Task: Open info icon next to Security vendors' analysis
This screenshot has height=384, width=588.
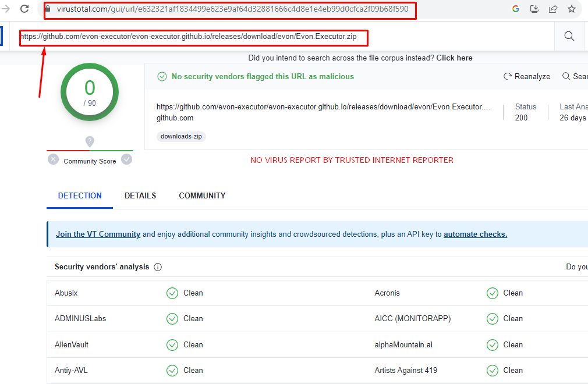Action: (158, 267)
